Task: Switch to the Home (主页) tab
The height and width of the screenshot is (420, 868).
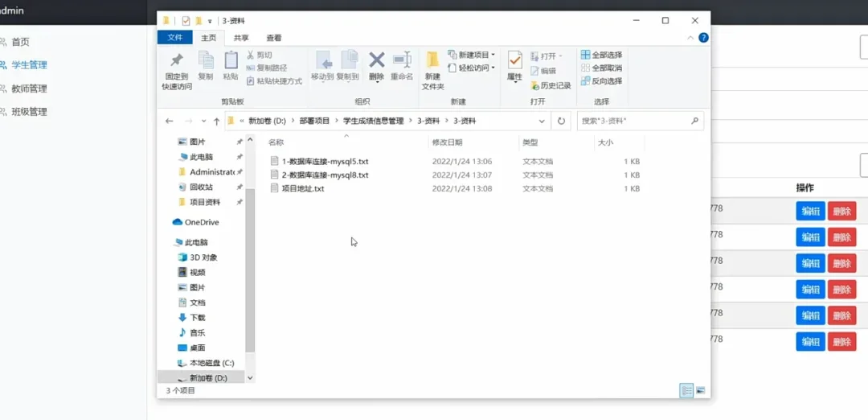Action: 209,38
